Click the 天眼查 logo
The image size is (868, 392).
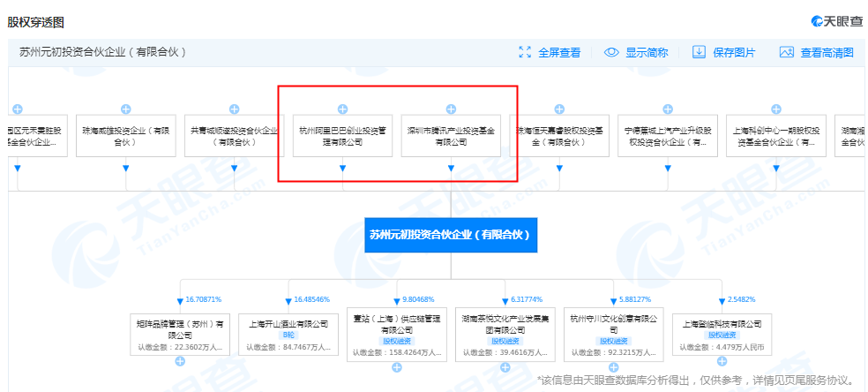[x=836, y=21]
